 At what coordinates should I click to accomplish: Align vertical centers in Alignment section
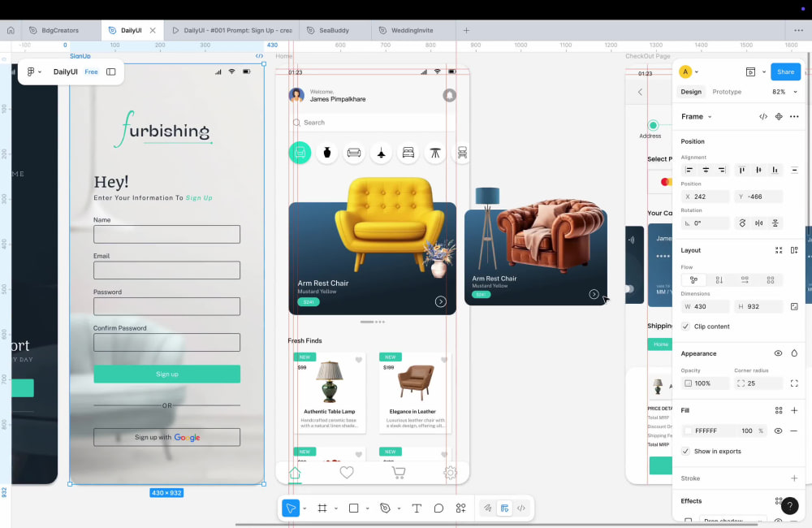tap(758, 170)
